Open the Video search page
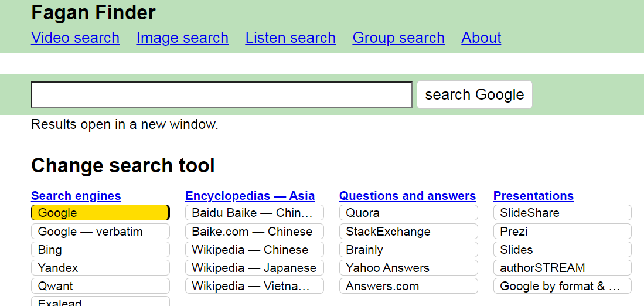 75,38
